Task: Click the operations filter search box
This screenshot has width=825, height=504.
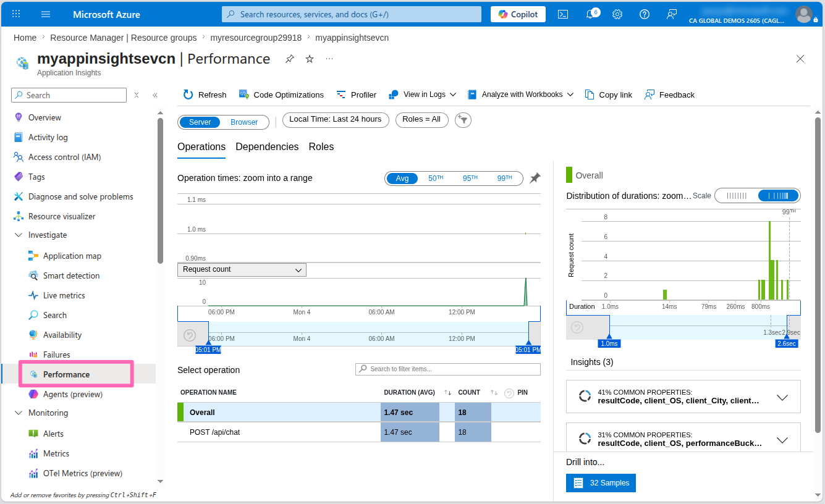Action: click(x=448, y=369)
